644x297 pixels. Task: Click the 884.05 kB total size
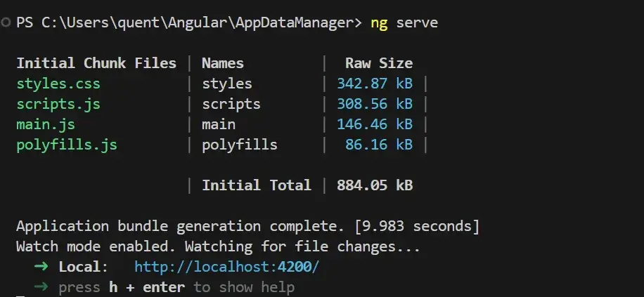tap(374, 185)
